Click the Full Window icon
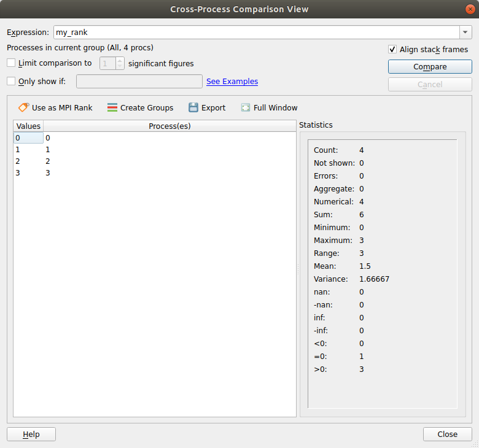Image resolution: width=479 pixels, height=448 pixels. (246, 107)
